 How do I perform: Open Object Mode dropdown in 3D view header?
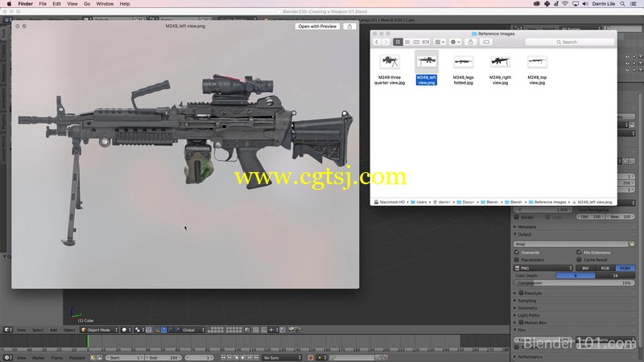pos(99,330)
